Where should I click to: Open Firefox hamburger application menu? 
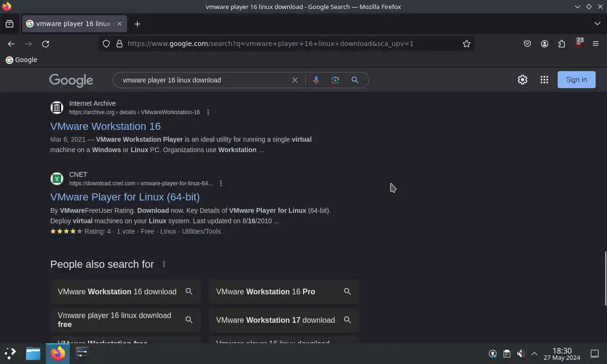click(596, 44)
